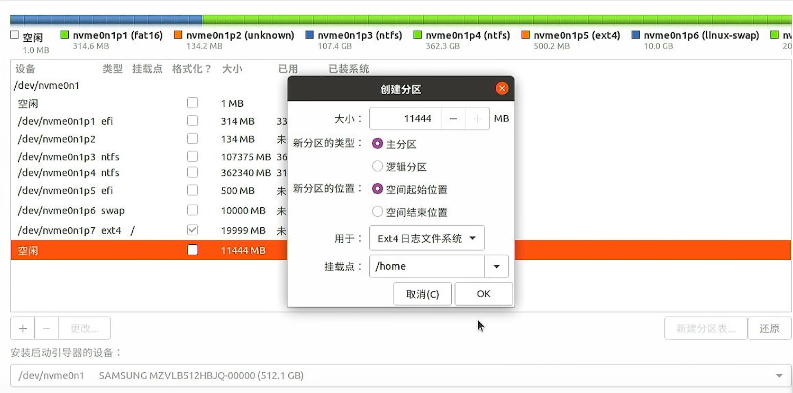Toggle format checkbox for /dev/nvme0n1p5
The width and height of the screenshot is (793, 393).
[x=192, y=191]
